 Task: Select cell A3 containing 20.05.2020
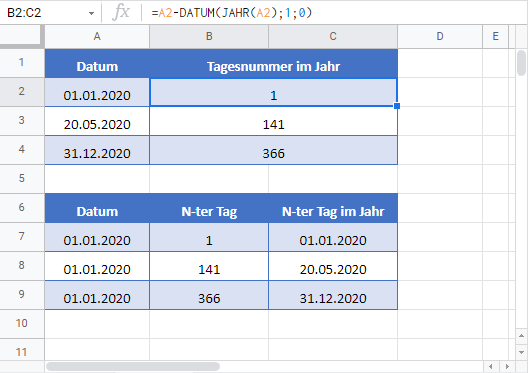[x=97, y=122]
